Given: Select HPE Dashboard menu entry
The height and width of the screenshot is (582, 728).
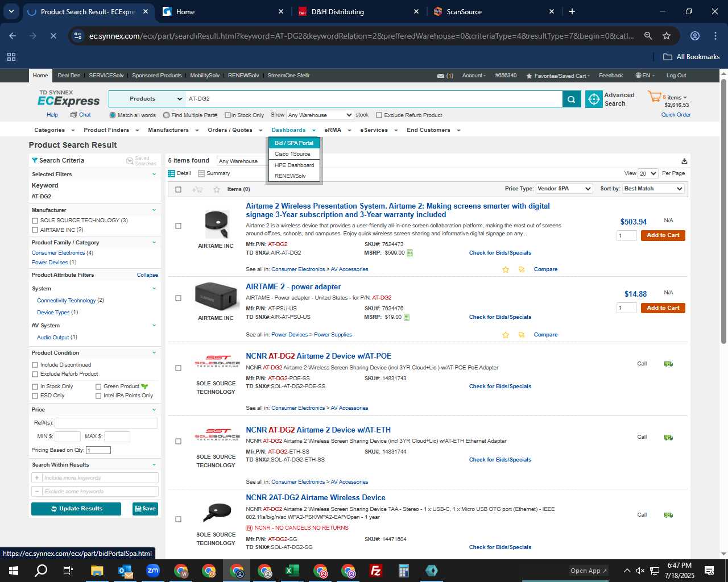Looking at the screenshot, I should [294, 165].
